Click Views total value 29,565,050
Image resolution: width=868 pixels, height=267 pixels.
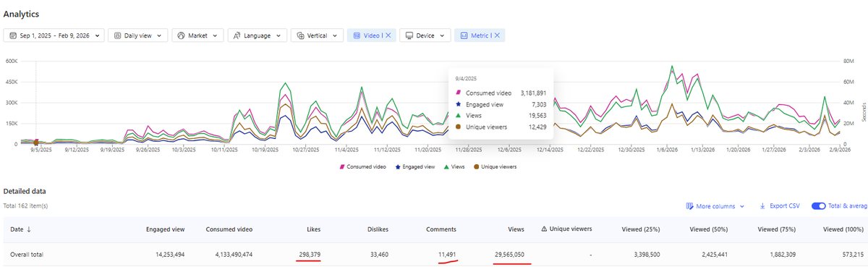(x=509, y=255)
